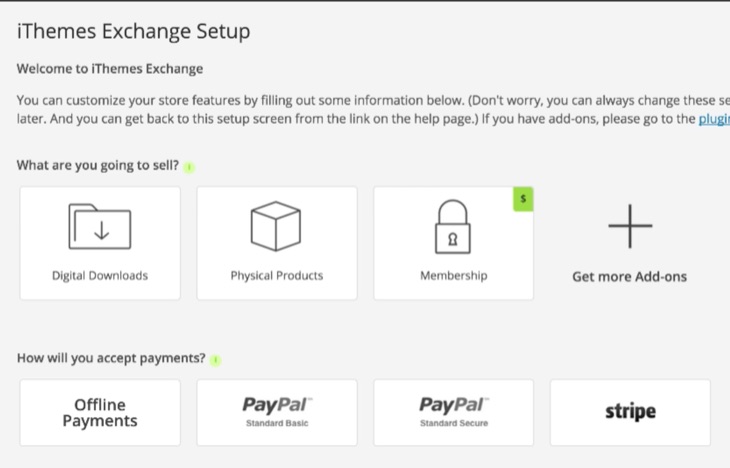Click info icon beside 'How will you accept payments?'
Image resolution: width=730 pixels, height=468 pixels.
coord(216,360)
